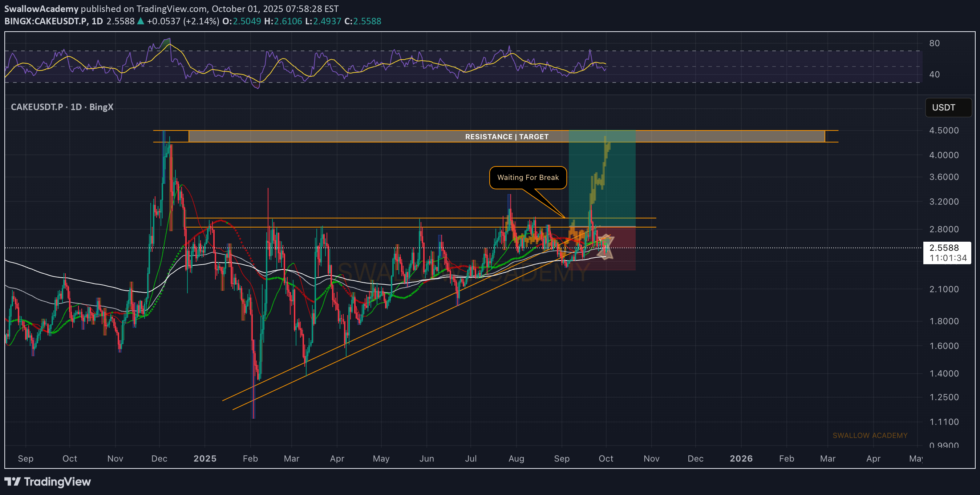Click the SWALLOW ACADEMY watermark at bottom right
Screen dimensions: 980x495
pyautogui.click(x=870, y=435)
